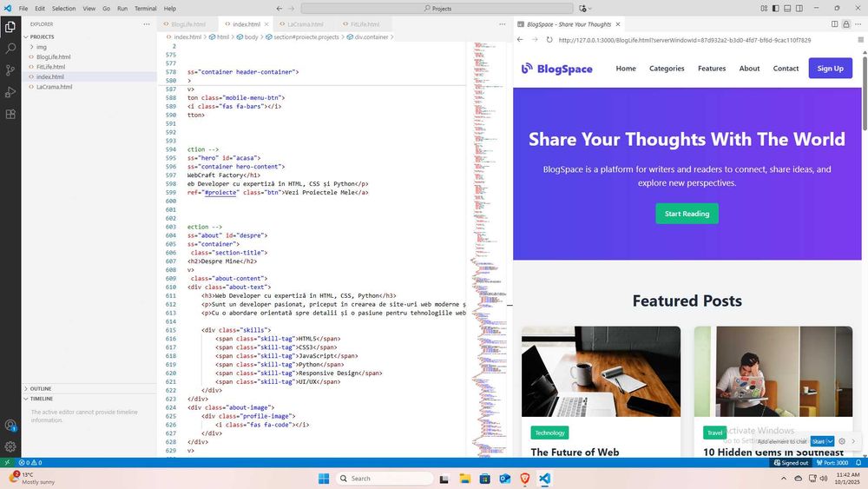Toggle the bottom panel visibility
Image resolution: width=868 pixels, height=489 pixels.
(787, 9)
